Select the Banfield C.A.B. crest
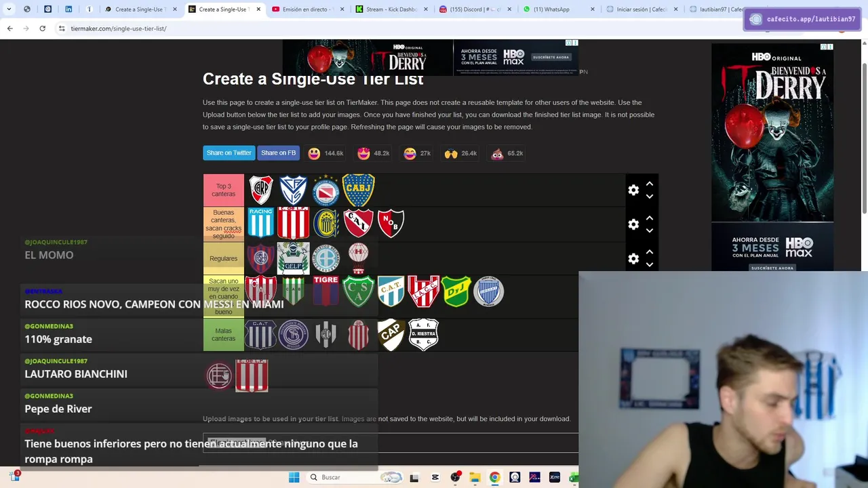This screenshot has width=868, height=488. pyautogui.click(x=293, y=291)
